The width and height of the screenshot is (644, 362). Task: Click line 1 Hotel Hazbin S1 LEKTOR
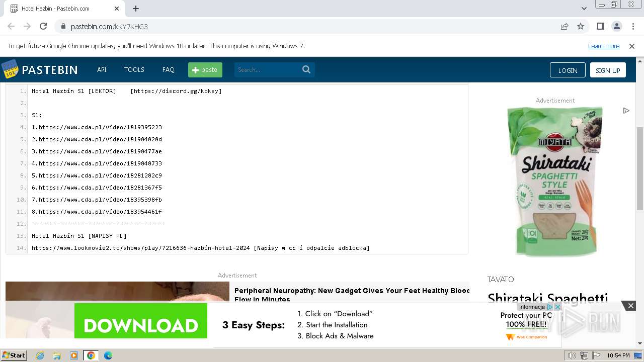[x=127, y=91]
